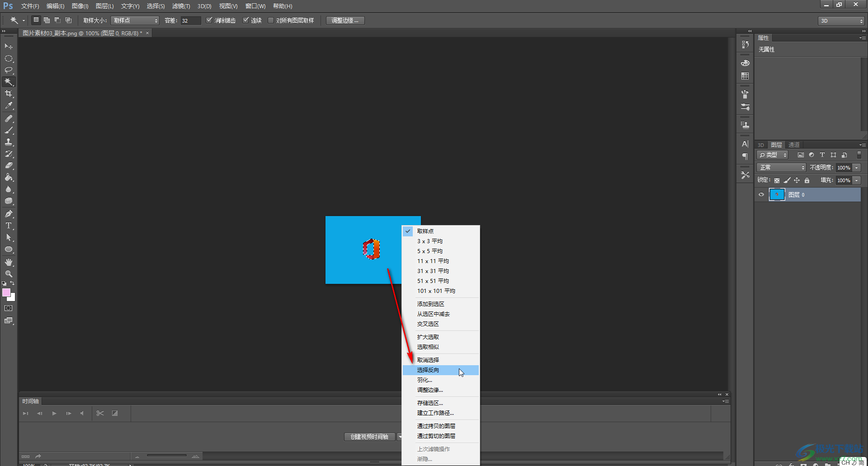
Task: Click the split-at-playhead scissors icon
Action: [x=100, y=413]
